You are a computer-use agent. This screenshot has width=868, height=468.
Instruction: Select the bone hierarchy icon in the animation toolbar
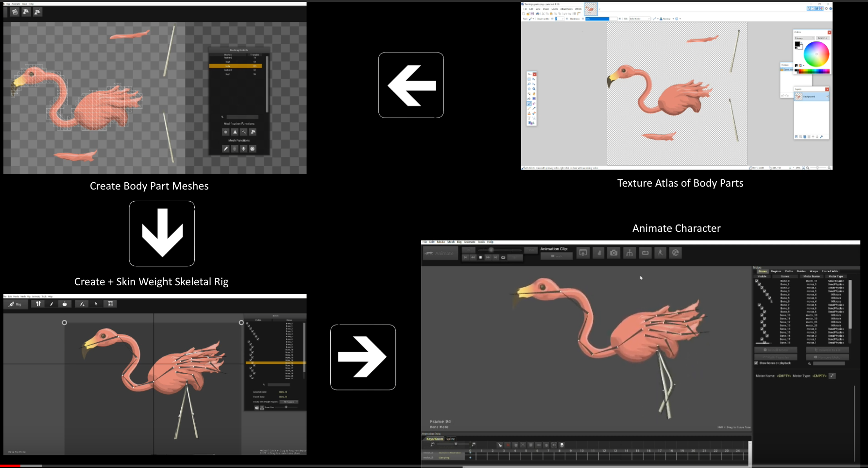click(x=630, y=253)
